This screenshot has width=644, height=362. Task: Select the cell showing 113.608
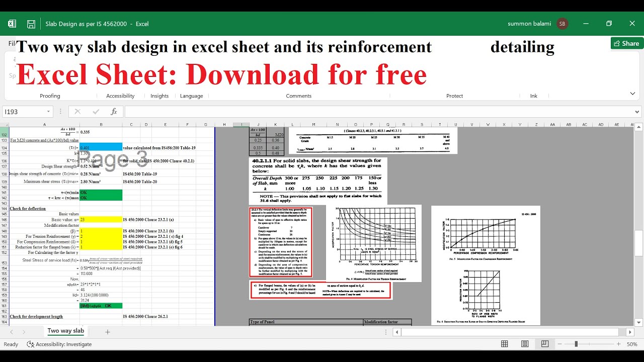point(101,274)
